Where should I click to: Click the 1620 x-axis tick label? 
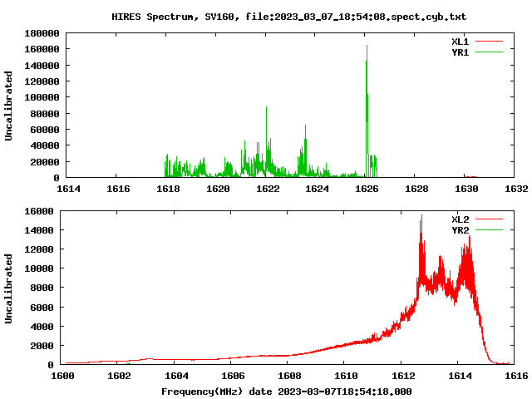coord(218,189)
